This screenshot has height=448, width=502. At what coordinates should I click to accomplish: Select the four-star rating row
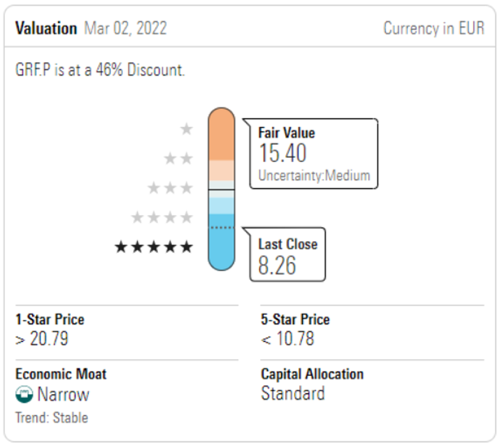[x=162, y=217]
